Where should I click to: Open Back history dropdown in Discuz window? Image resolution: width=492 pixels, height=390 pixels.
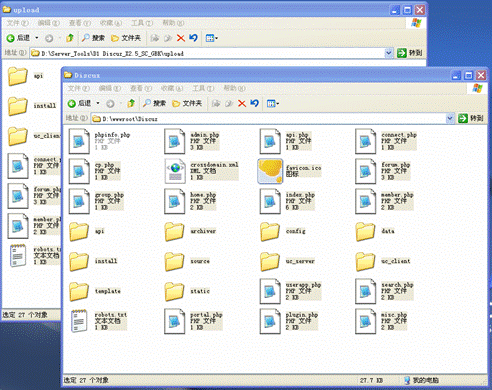pyautogui.click(x=98, y=103)
